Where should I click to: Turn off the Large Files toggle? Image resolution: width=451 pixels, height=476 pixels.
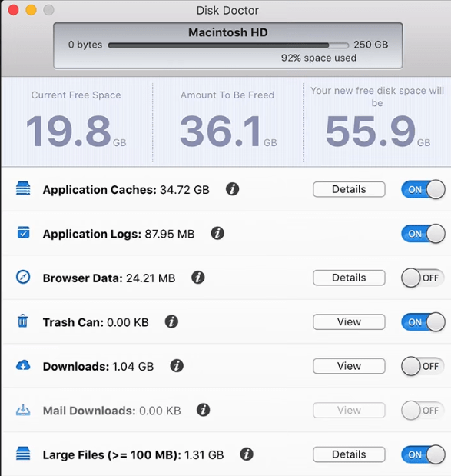[x=423, y=454]
